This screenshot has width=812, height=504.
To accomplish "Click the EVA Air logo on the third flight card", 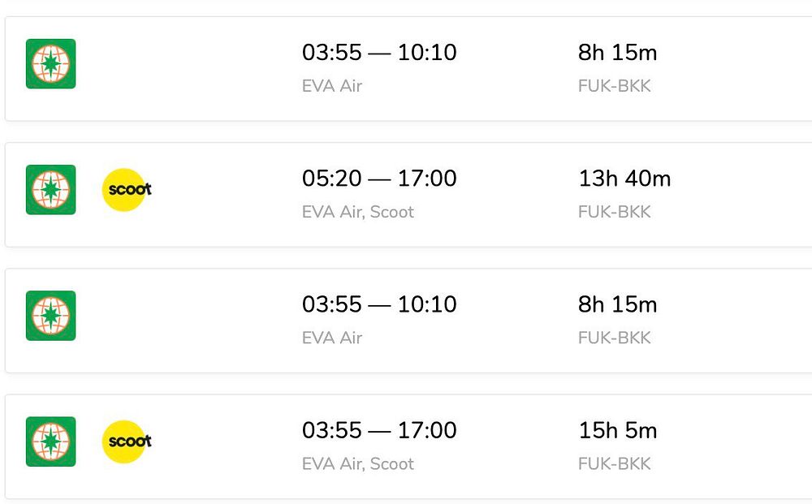I will point(50,316).
